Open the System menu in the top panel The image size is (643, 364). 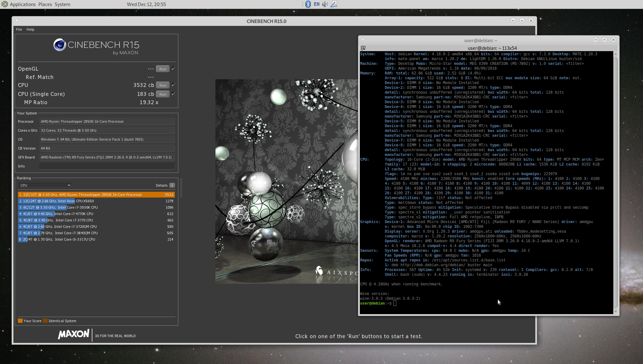click(x=62, y=4)
